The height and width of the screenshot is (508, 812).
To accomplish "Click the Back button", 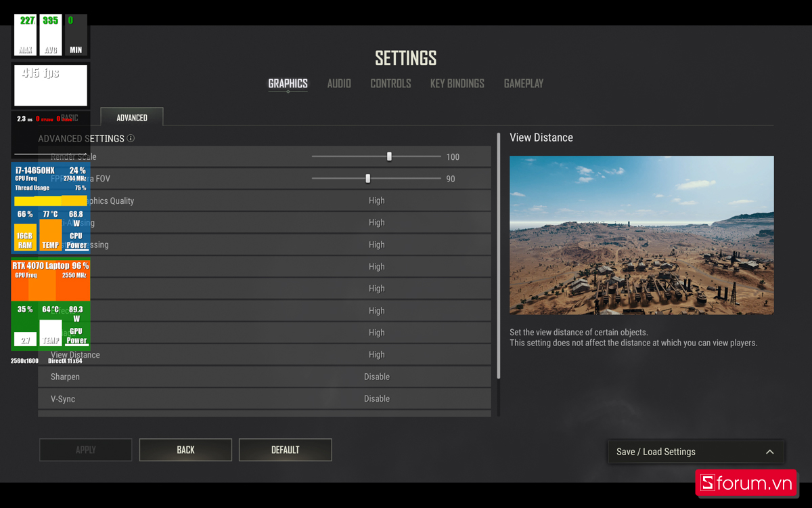I will click(185, 450).
